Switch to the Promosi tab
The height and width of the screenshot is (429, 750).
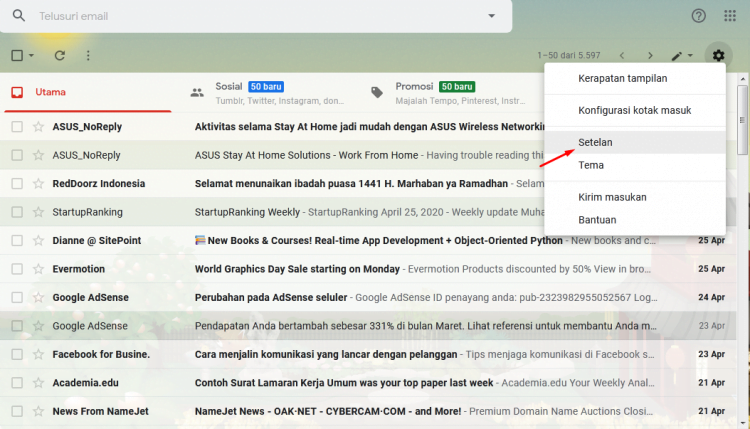[x=452, y=93]
